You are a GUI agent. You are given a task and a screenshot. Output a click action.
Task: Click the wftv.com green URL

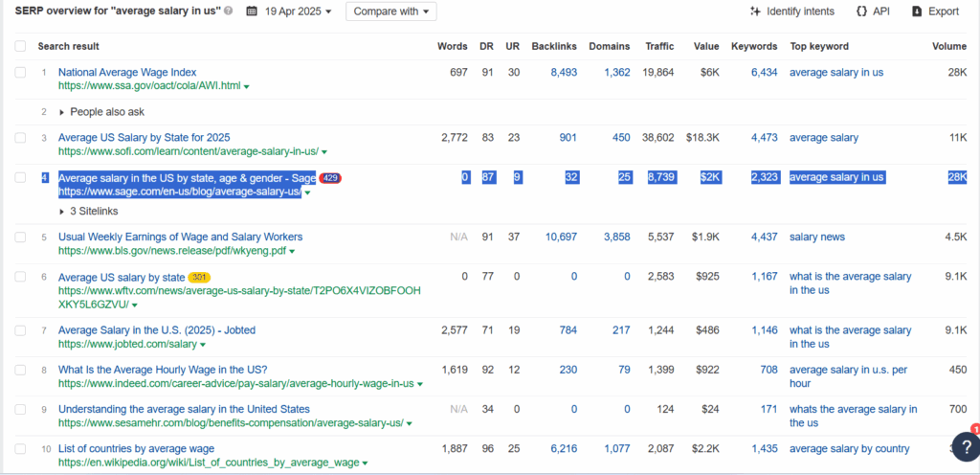pyautogui.click(x=239, y=298)
